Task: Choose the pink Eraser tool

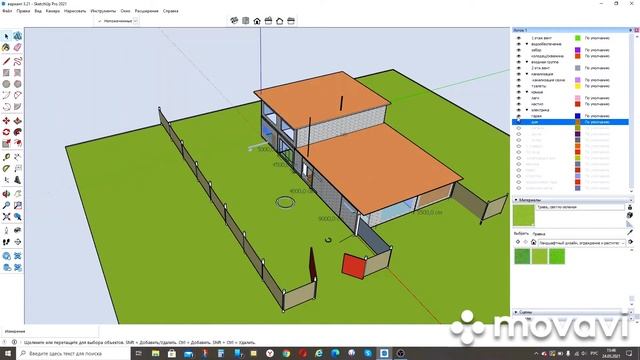Action: click(18, 48)
